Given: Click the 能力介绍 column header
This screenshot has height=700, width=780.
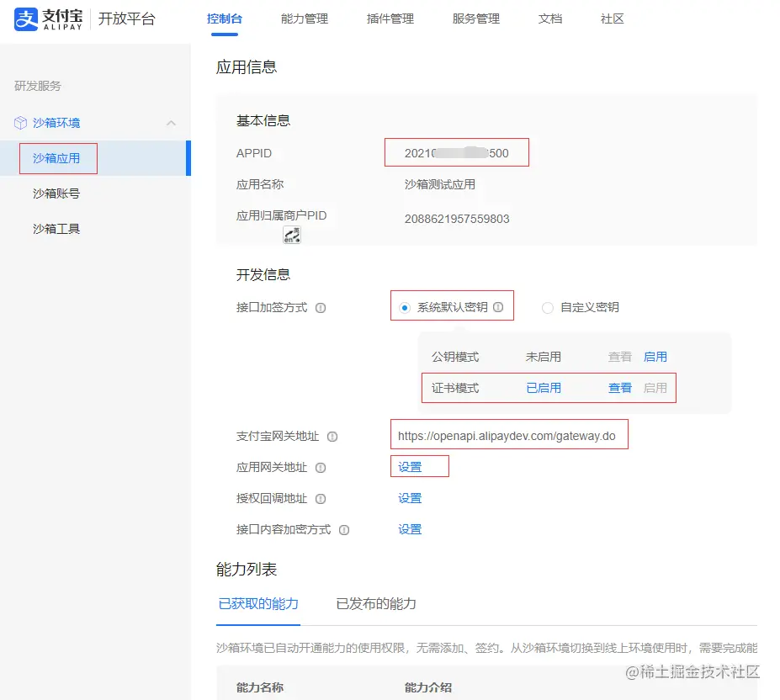Looking at the screenshot, I should [x=428, y=687].
